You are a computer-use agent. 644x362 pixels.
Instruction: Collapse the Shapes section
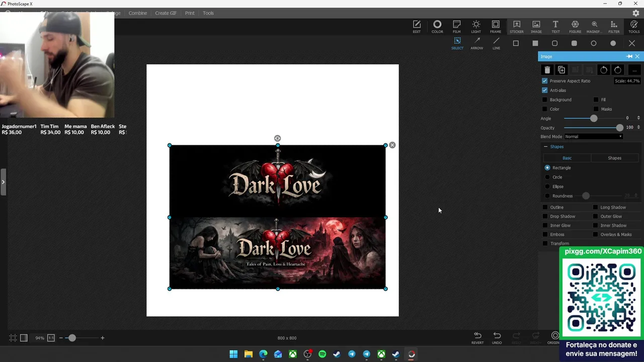545,147
